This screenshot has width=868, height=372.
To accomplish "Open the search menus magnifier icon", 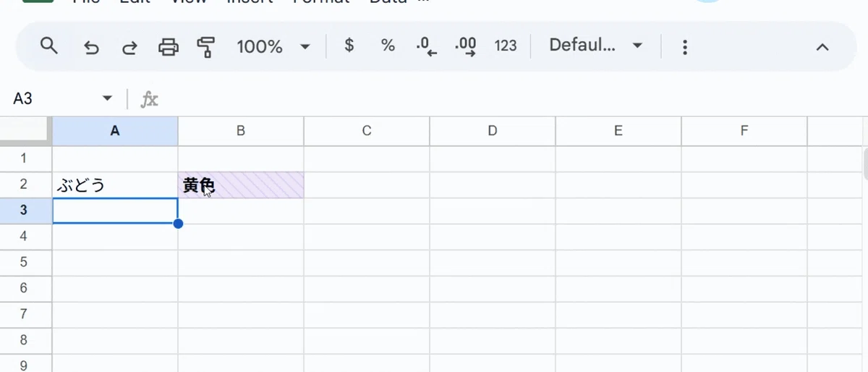I will coord(48,46).
